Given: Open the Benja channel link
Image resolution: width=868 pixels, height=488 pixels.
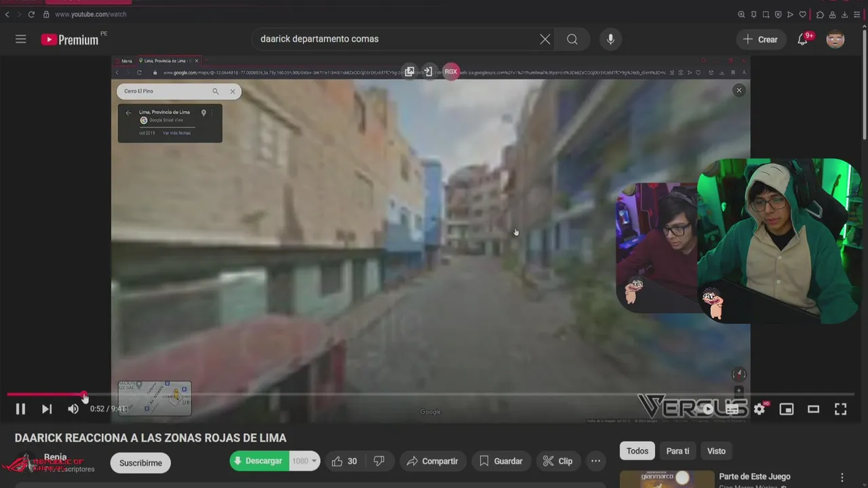Looking at the screenshot, I should pyautogui.click(x=56, y=457).
